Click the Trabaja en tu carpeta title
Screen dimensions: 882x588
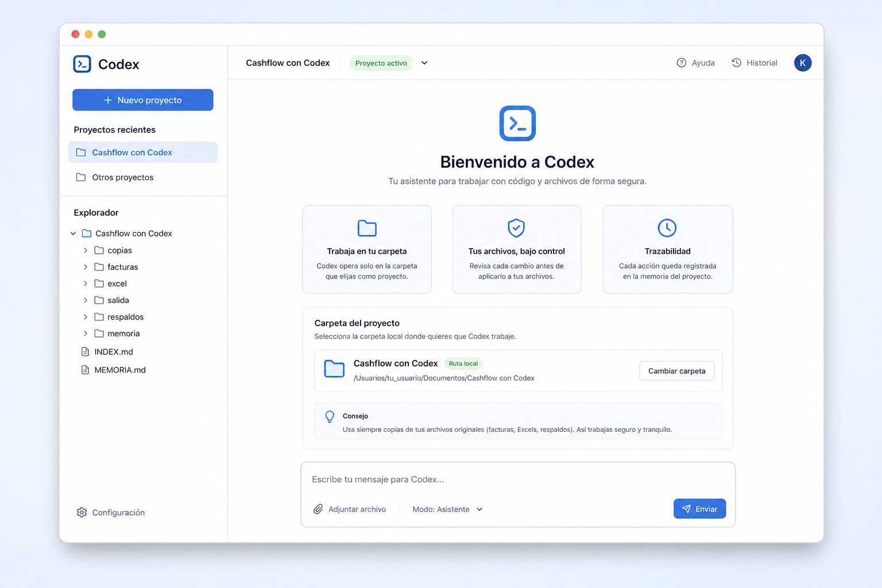367,251
